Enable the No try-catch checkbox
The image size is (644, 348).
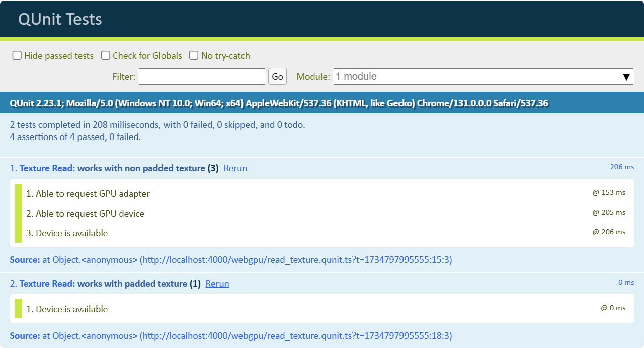(194, 56)
